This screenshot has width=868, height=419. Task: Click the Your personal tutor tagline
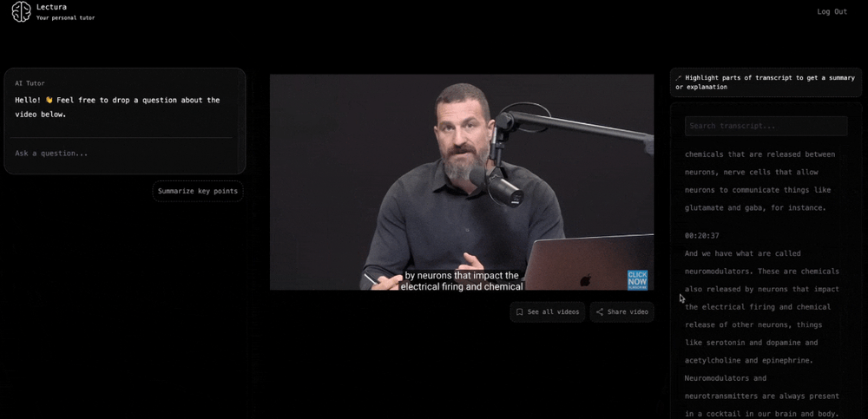tap(65, 17)
